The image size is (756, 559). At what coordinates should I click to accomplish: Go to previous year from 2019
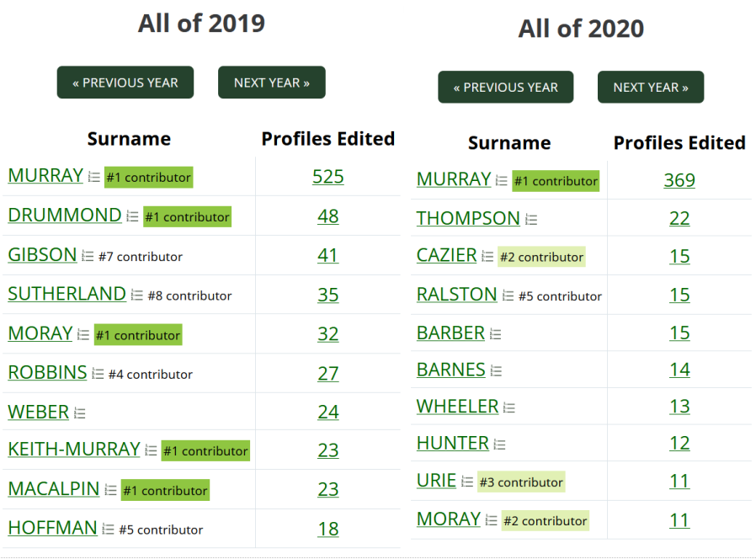[x=125, y=83]
